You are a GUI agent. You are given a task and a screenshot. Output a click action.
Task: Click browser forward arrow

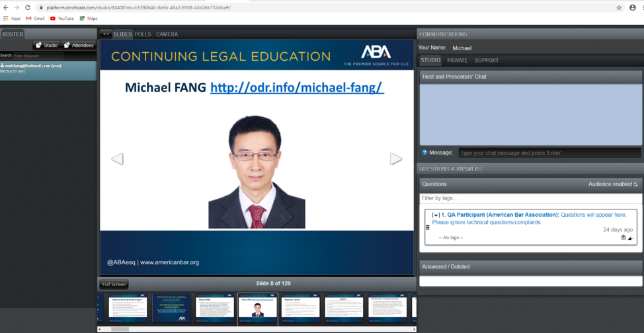click(17, 7)
